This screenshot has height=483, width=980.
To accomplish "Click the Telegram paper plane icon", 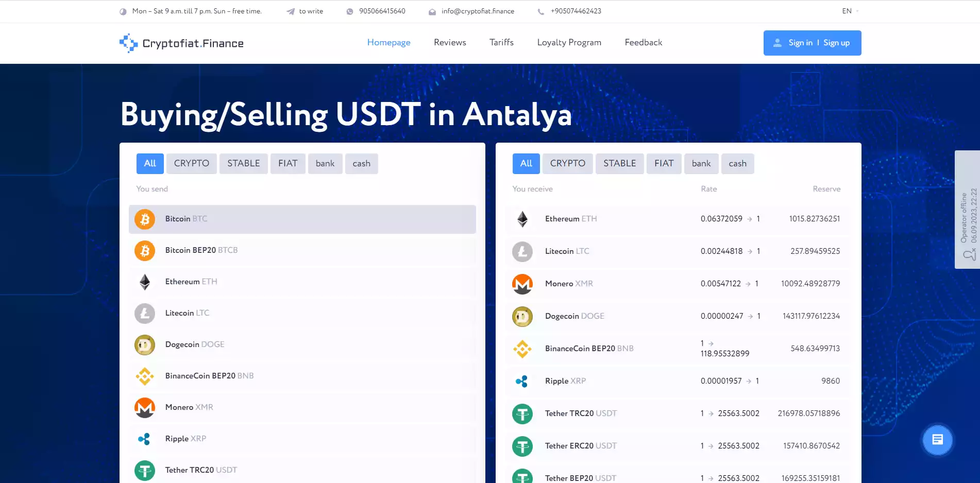I will pyautogui.click(x=291, y=11).
